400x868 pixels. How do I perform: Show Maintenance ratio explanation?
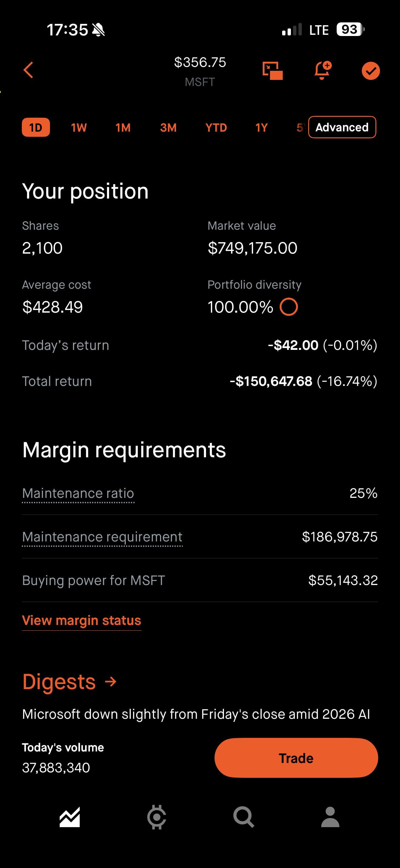[x=78, y=493]
